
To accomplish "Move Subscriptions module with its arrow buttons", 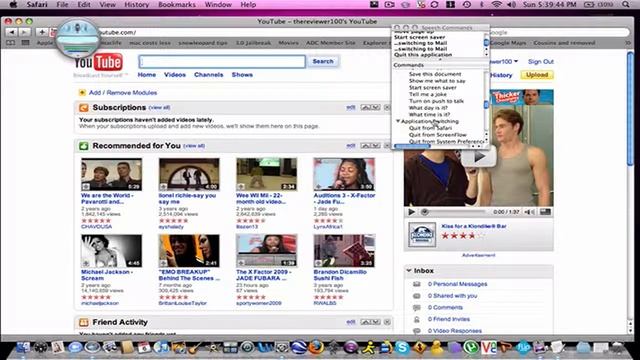I will (371, 107).
